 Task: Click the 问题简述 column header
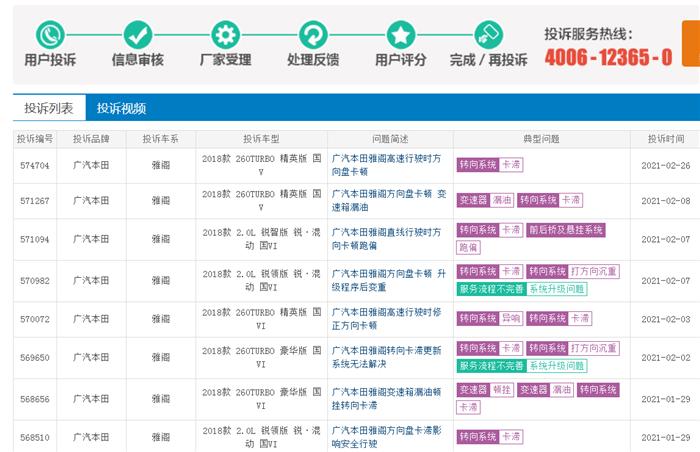coord(390,139)
